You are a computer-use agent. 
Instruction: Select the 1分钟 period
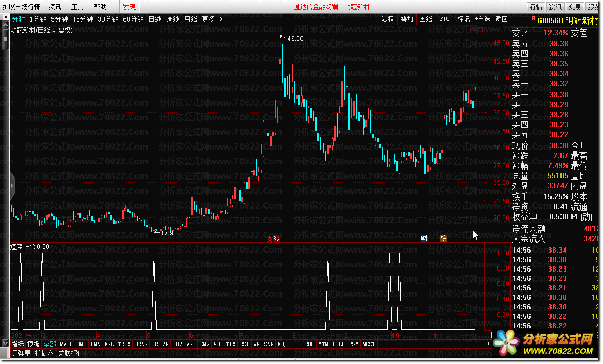[38, 19]
